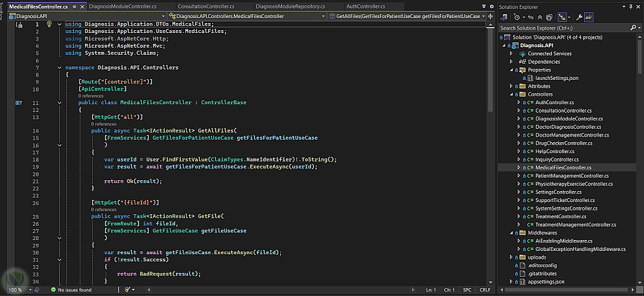Open TreatmentManagementController.cs file
The width and height of the screenshot is (644, 296).
coord(575,225)
